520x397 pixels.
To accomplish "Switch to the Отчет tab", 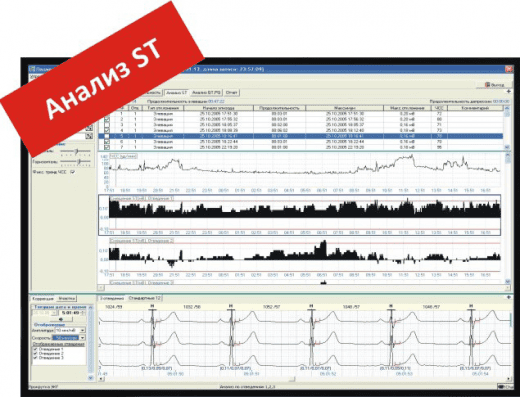I will coord(231,92).
